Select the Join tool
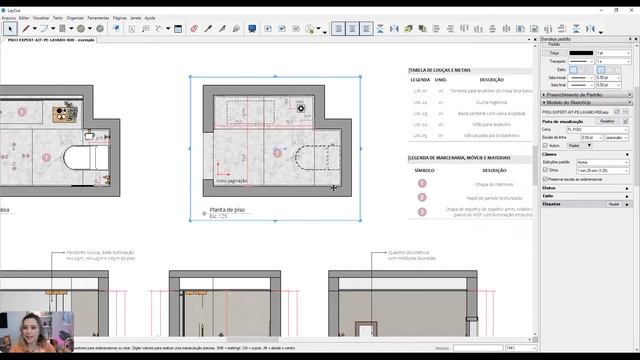The image size is (640, 360). tap(236, 29)
